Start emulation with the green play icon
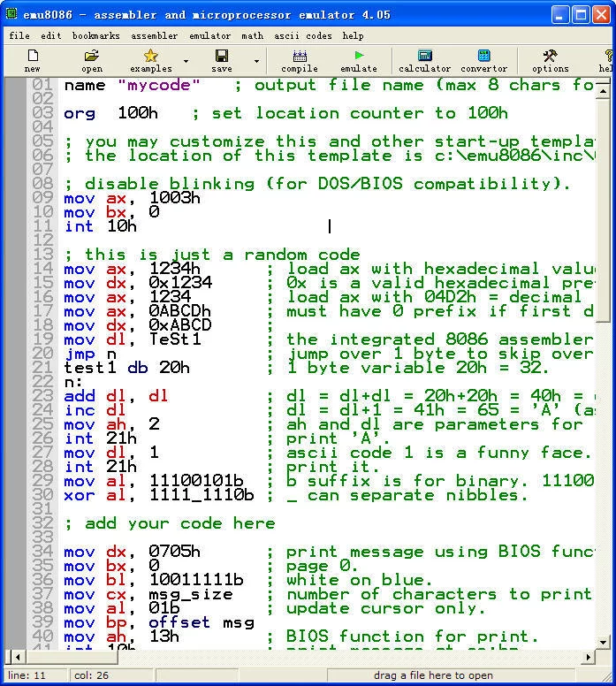Screen dimensions: 616x686 coord(359,56)
